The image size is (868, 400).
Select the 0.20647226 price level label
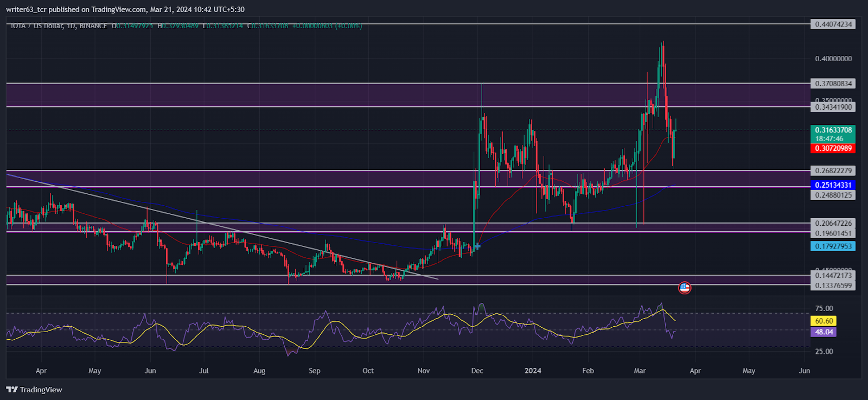pos(833,223)
